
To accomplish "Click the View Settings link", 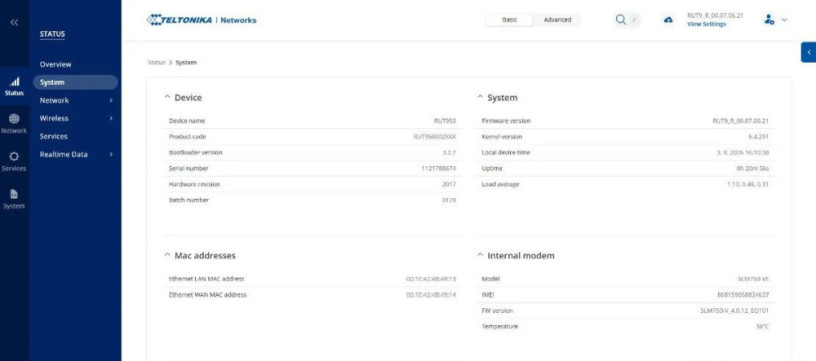I will [706, 24].
